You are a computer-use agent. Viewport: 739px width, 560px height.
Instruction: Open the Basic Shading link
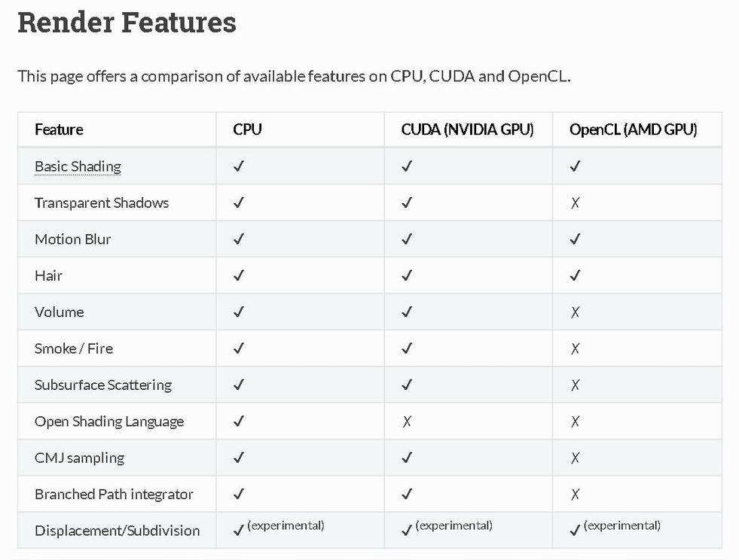(78, 166)
